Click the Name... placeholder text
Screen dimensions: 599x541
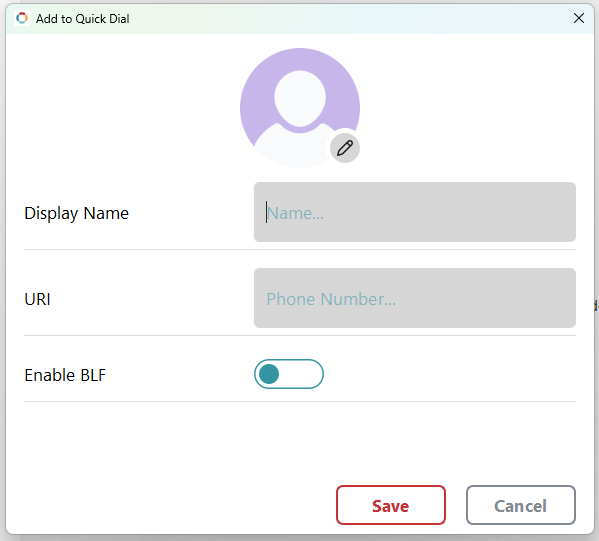295,213
